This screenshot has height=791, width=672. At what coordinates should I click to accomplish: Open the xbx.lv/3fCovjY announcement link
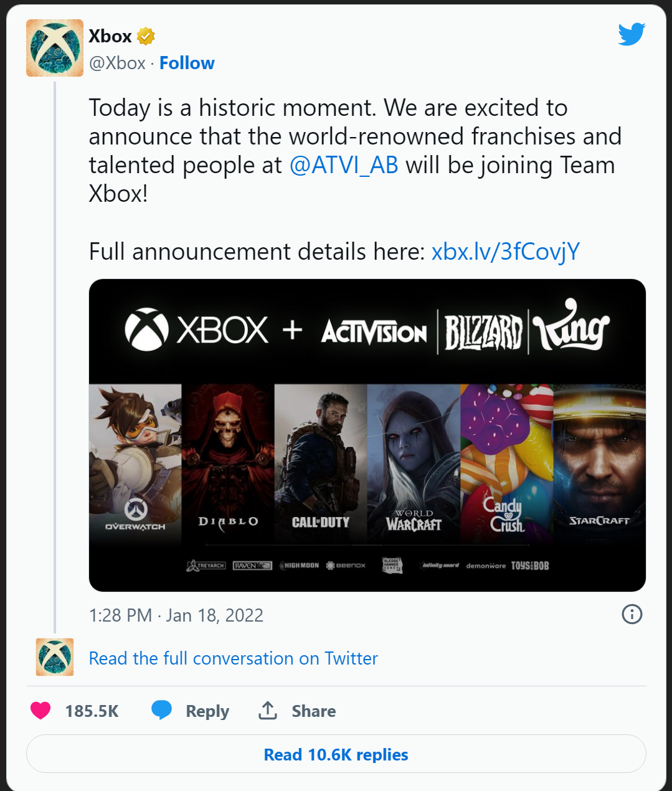pyautogui.click(x=505, y=252)
